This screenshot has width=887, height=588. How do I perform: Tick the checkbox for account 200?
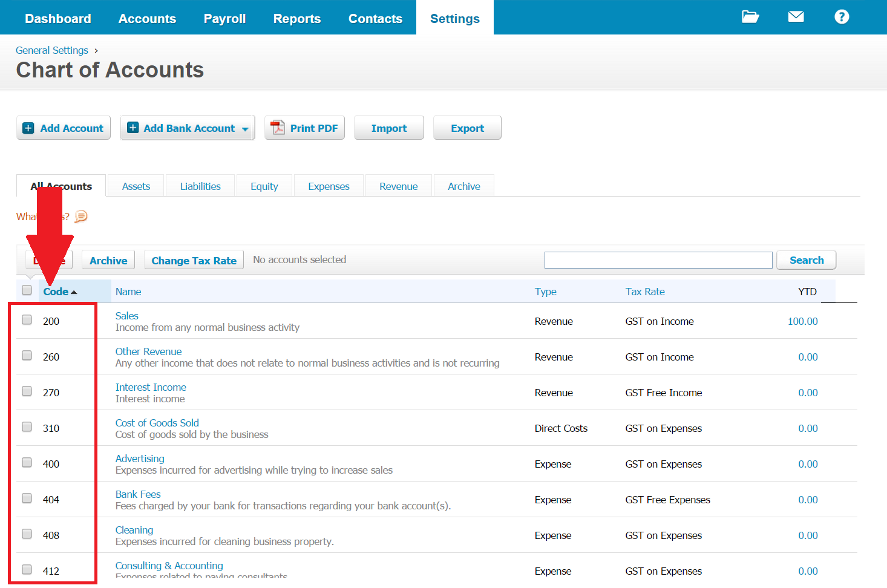pyautogui.click(x=27, y=320)
